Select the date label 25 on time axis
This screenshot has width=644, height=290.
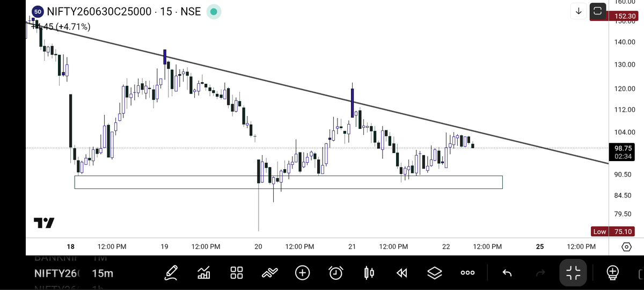(540, 247)
